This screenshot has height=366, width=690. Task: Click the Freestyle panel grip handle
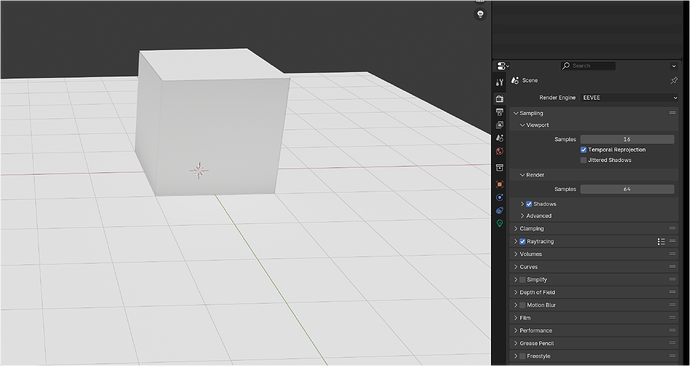pos(672,356)
